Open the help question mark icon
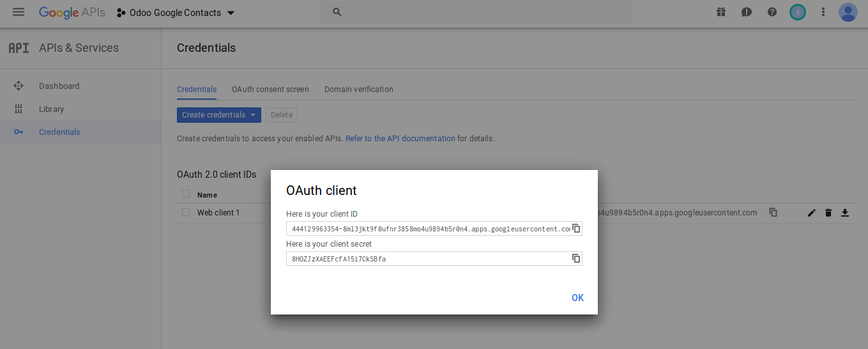Viewport: 868px width, 349px height. pos(772,12)
